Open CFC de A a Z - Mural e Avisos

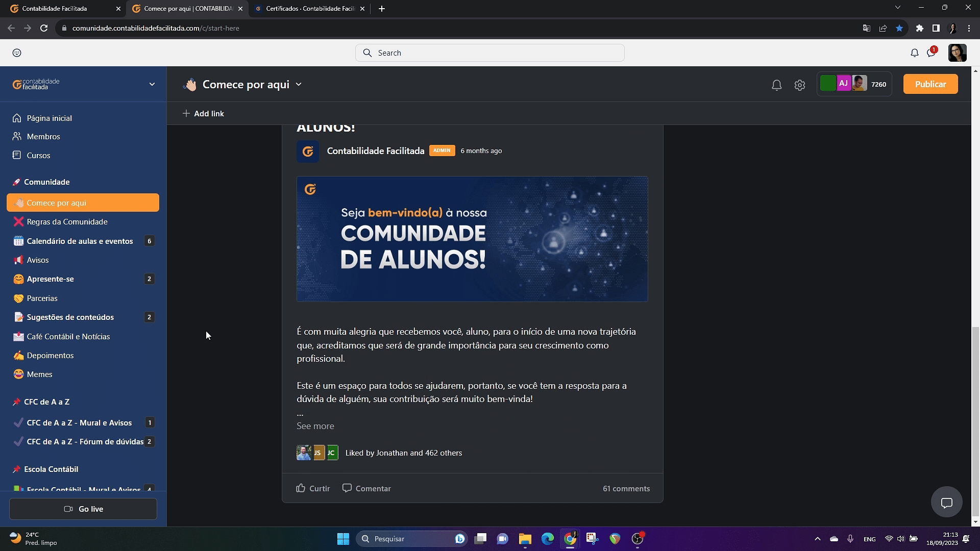83,422
